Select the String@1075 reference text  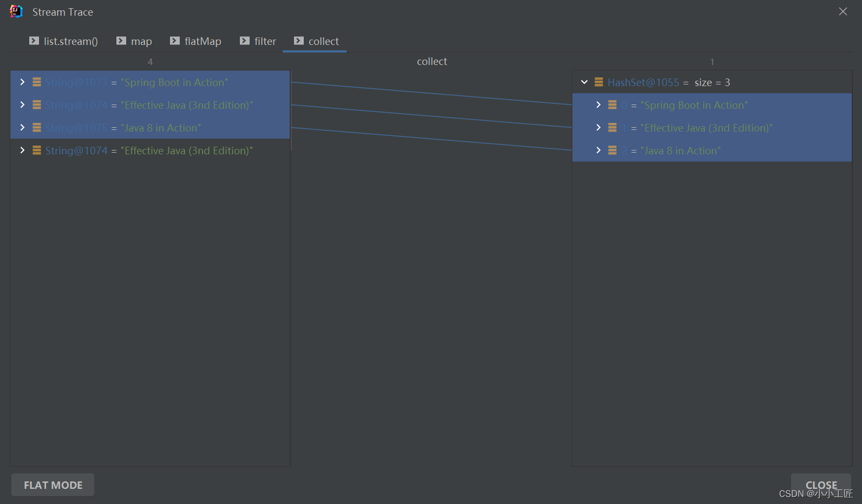point(76,128)
